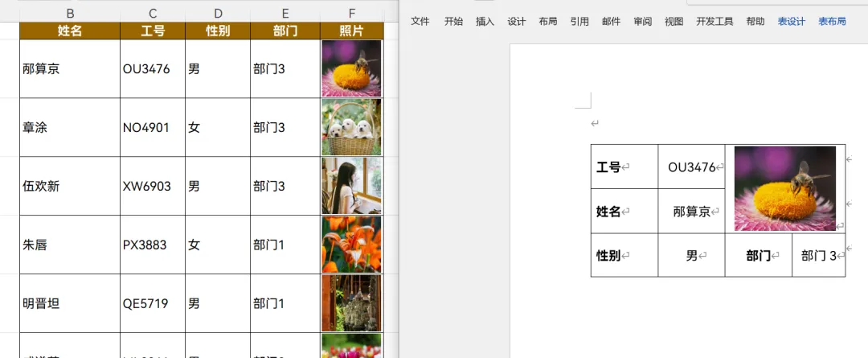Open the 插入 ribbon tab

tap(485, 22)
